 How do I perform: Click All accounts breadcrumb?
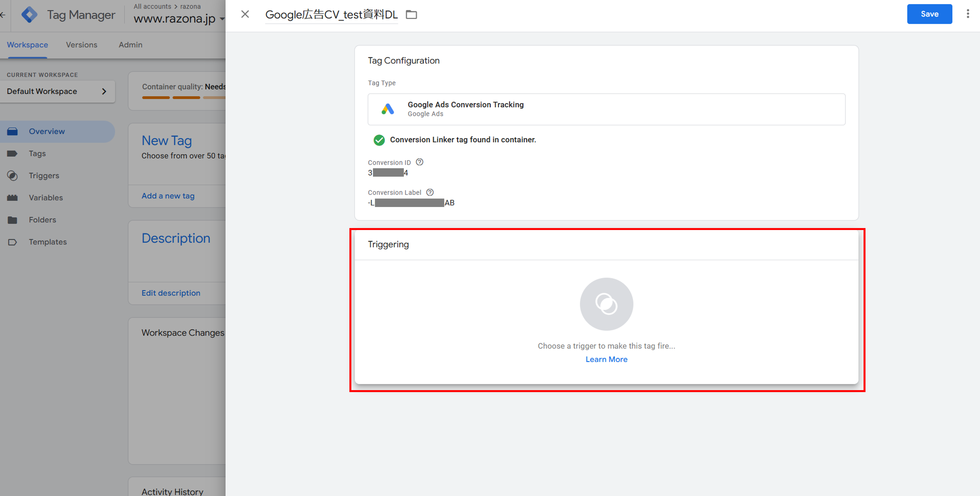[152, 6]
